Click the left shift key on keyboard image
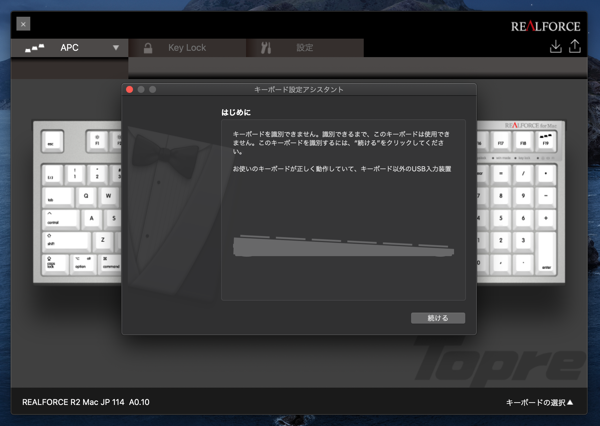The image size is (600, 426). 66,241
